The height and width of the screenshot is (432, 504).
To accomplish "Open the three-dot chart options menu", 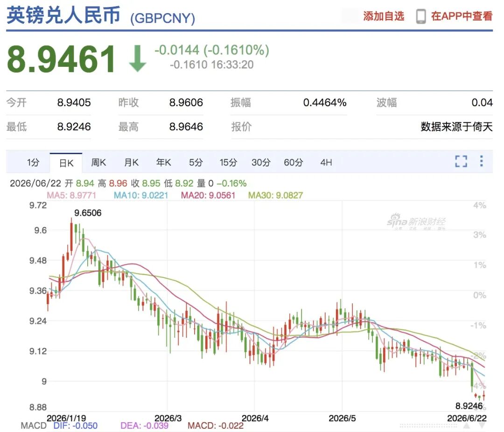I will click(481, 161).
